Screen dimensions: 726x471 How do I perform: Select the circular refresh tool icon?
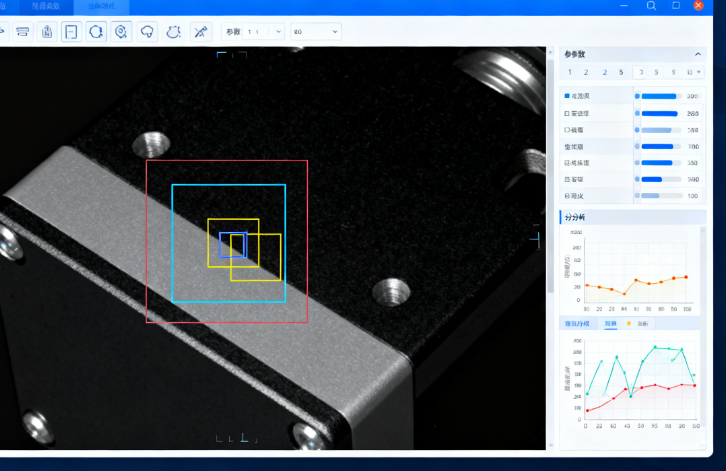click(96, 32)
